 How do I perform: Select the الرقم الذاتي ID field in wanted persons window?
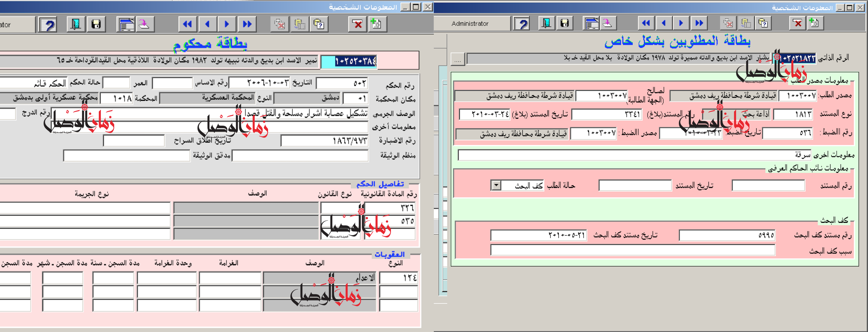point(794,58)
